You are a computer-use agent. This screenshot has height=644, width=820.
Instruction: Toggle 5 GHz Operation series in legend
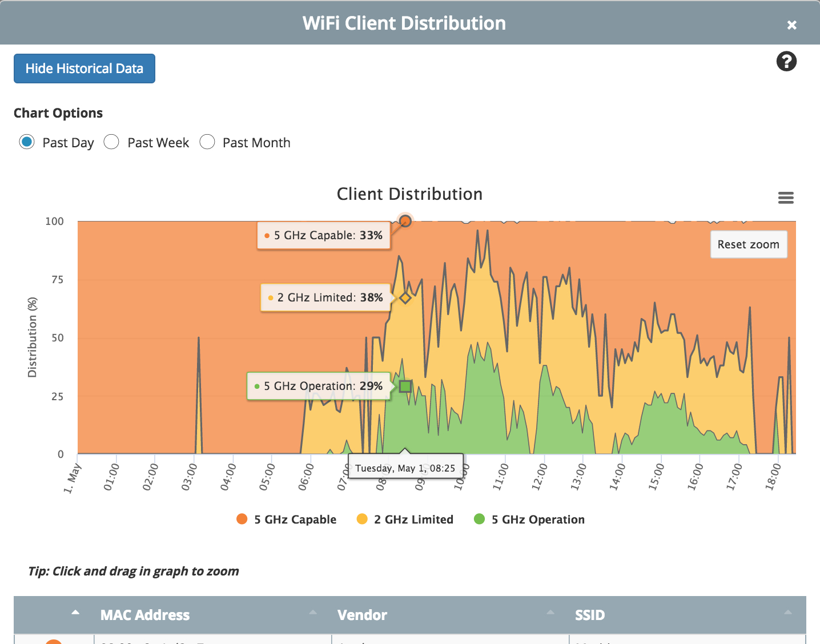click(x=538, y=520)
